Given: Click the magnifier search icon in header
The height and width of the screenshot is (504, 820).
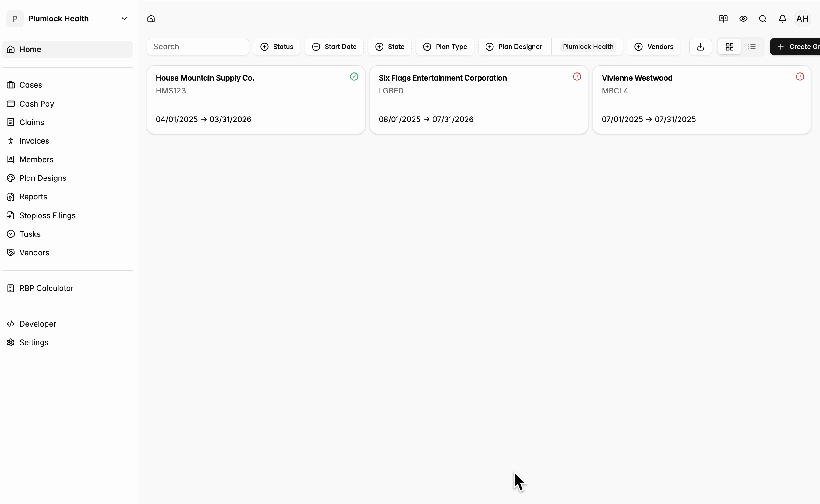Looking at the screenshot, I should click(x=763, y=19).
